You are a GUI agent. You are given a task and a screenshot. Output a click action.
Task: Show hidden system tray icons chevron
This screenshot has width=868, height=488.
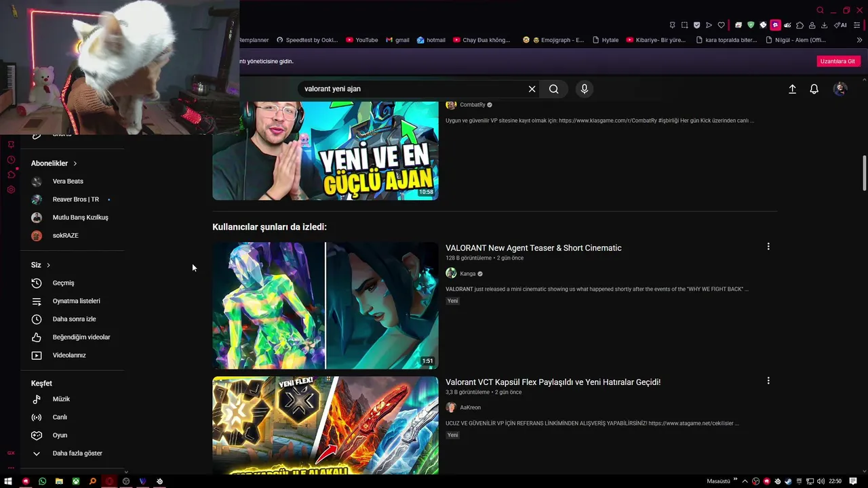point(745,481)
